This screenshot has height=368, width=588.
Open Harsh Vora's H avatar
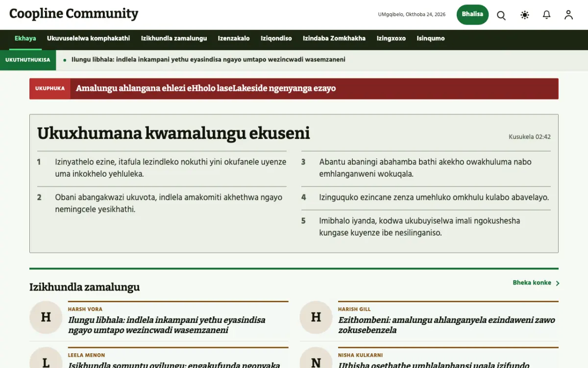46,317
